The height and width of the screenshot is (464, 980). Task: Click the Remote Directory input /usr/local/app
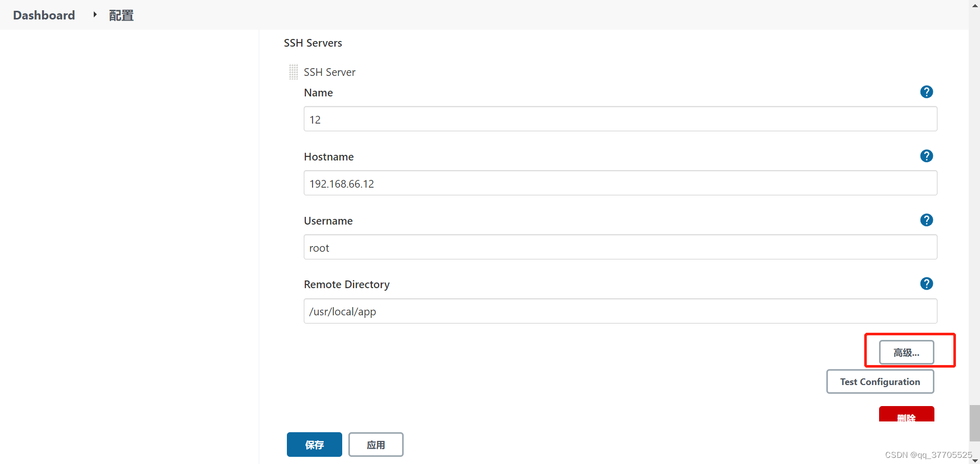coord(620,311)
